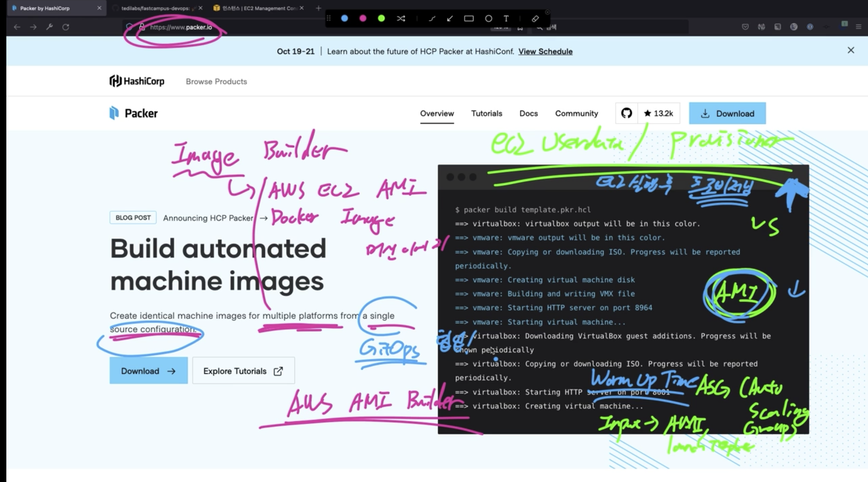Image resolution: width=868 pixels, height=482 pixels.
Task: Click the Packer logo
Action: click(x=134, y=113)
